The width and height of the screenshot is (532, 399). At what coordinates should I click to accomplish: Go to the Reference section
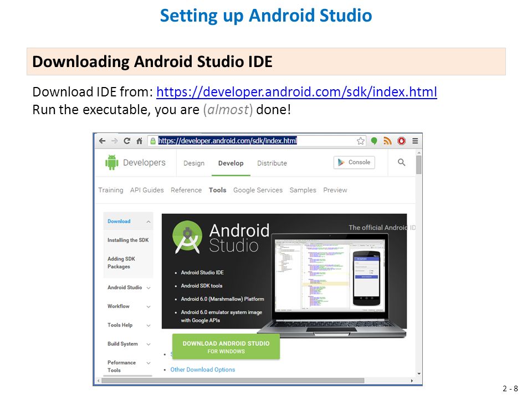pos(186,190)
